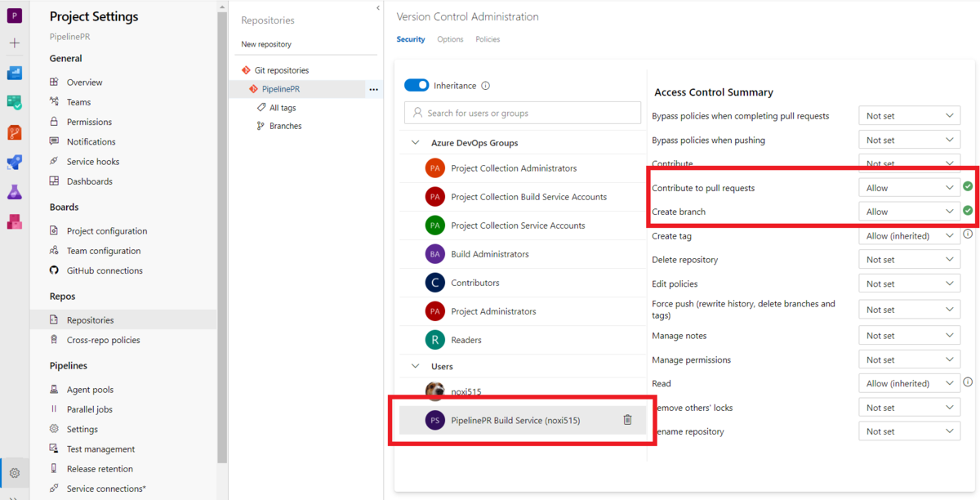Open Test Plans flask icon

pos(15,192)
